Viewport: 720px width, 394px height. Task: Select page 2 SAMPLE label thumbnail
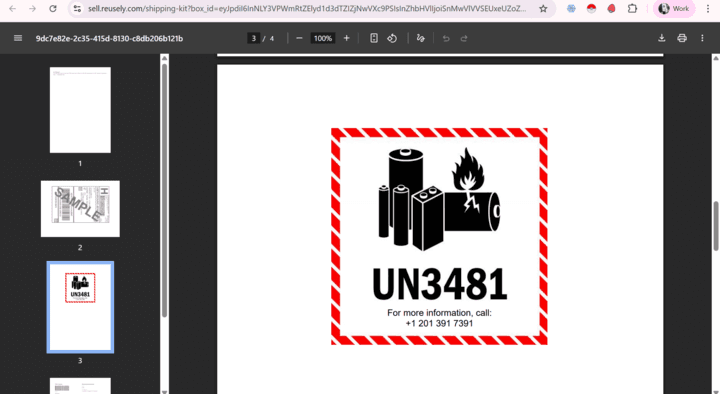(x=80, y=208)
